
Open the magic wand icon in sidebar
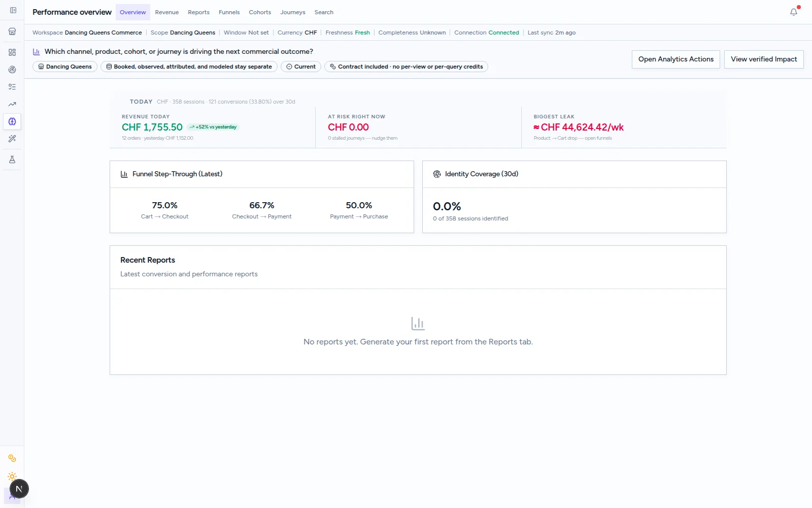pos(12,139)
